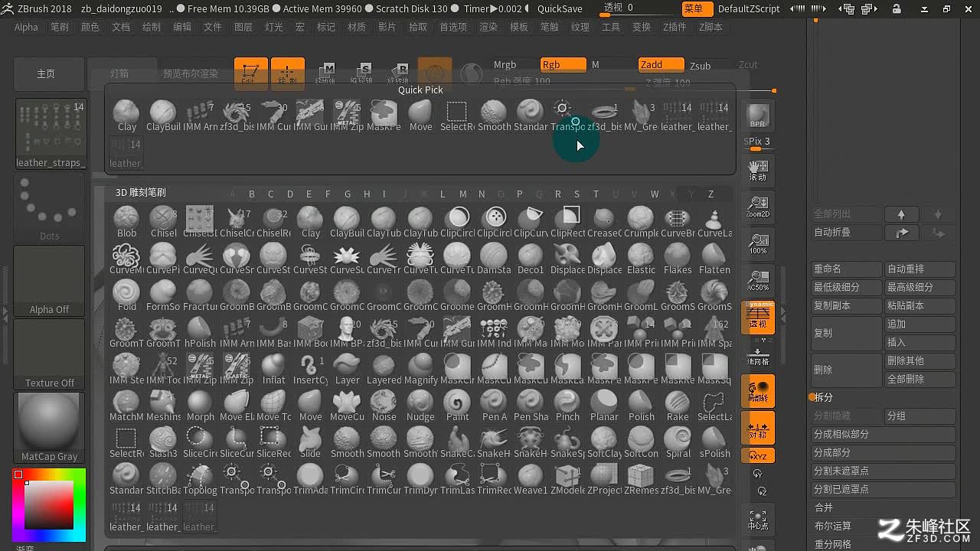Viewport: 980px width, 551px height.
Task: Adjust the SPix 3 slider
Action: (757, 142)
